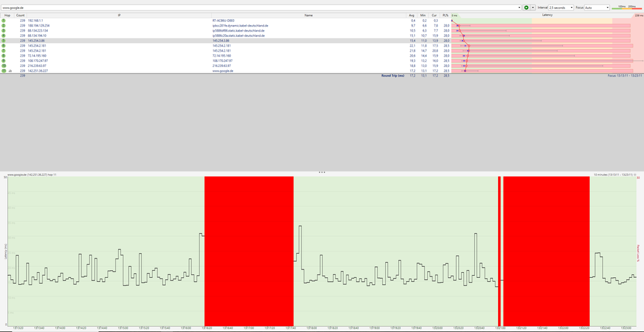
Task: Click the ipbcc281fe.dynamic.kabel-deutschland.de hostname
Action: coord(240,25)
